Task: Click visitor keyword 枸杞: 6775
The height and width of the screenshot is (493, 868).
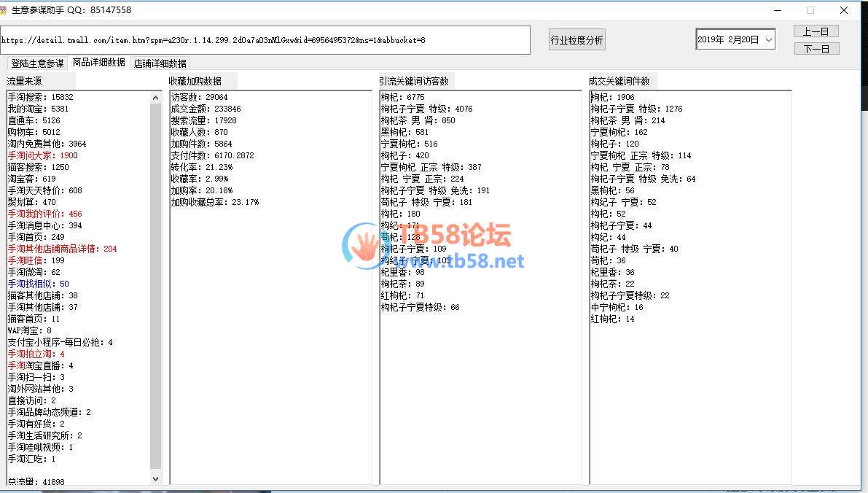Action: 402,97
